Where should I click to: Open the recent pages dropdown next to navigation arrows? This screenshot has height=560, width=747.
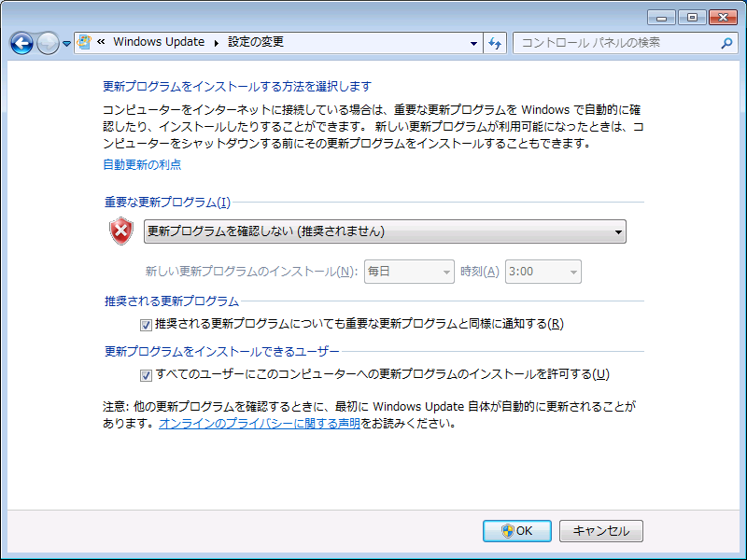coord(66,43)
